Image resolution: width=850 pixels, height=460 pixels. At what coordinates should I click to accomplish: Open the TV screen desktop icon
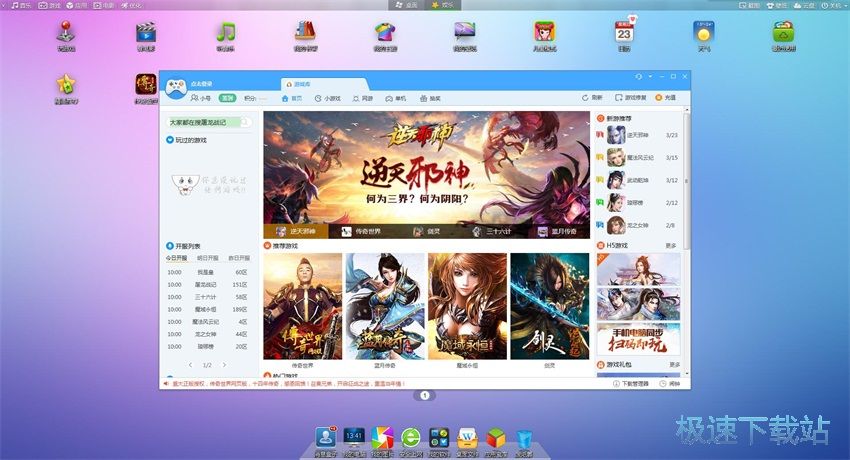pyautogui.click(x=465, y=33)
